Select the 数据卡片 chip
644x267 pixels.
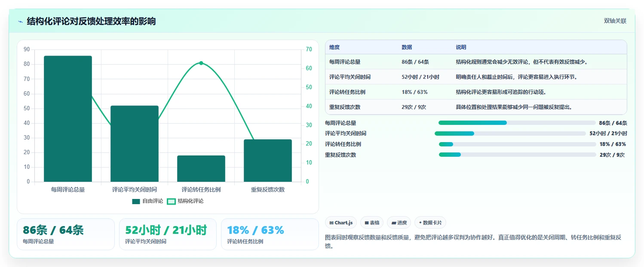(x=430, y=223)
